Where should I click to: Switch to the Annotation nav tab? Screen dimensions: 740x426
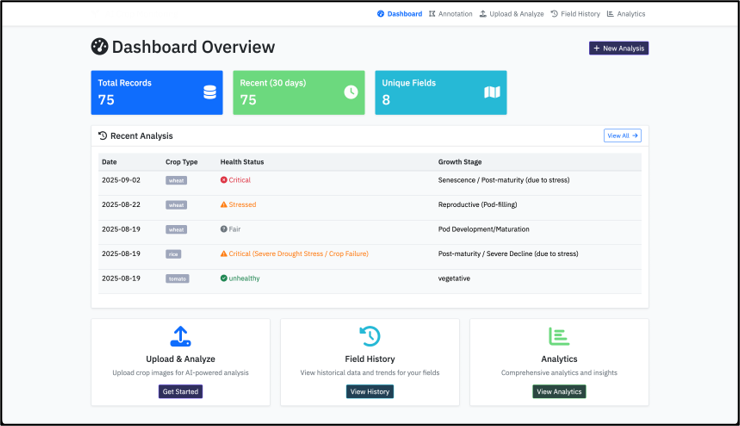coord(451,14)
